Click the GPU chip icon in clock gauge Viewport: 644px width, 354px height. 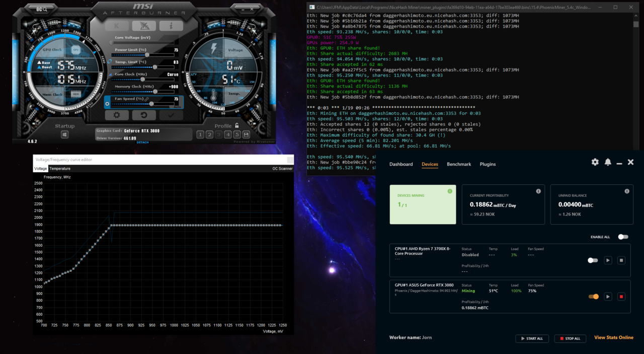point(75,50)
